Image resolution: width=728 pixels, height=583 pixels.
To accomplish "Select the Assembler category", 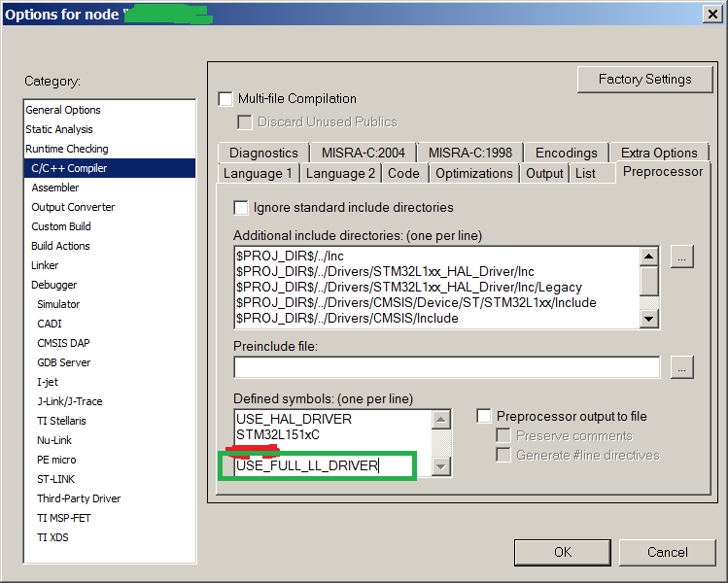I will tap(55, 188).
